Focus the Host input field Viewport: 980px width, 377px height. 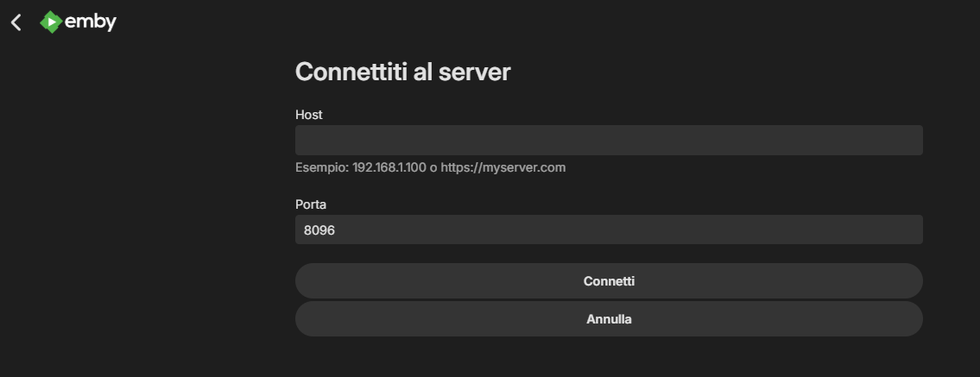click(x=609, y=140)
